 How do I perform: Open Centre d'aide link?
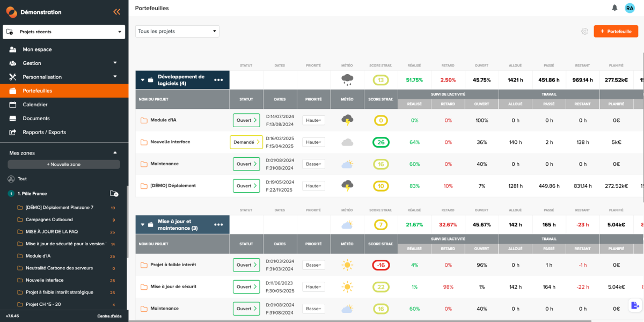click(x=109, y=316)
